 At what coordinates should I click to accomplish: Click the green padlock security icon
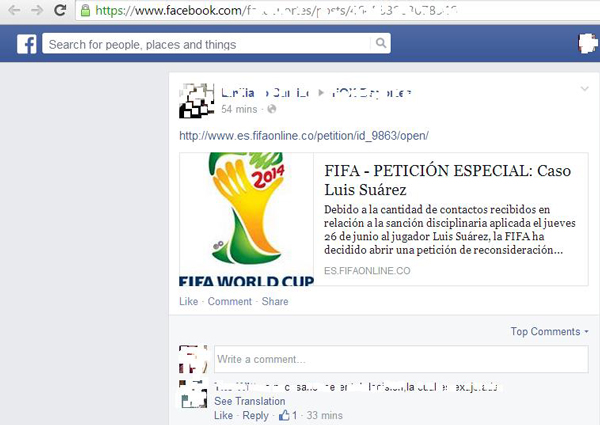(85, 10)
